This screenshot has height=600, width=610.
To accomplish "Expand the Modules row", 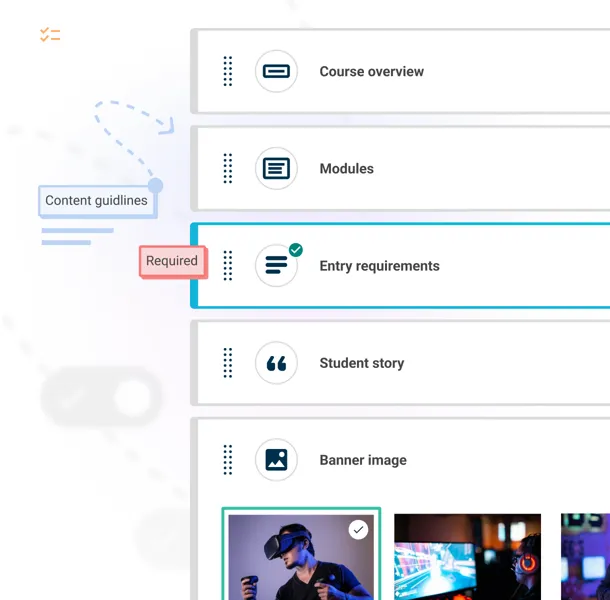I will 346,169.
